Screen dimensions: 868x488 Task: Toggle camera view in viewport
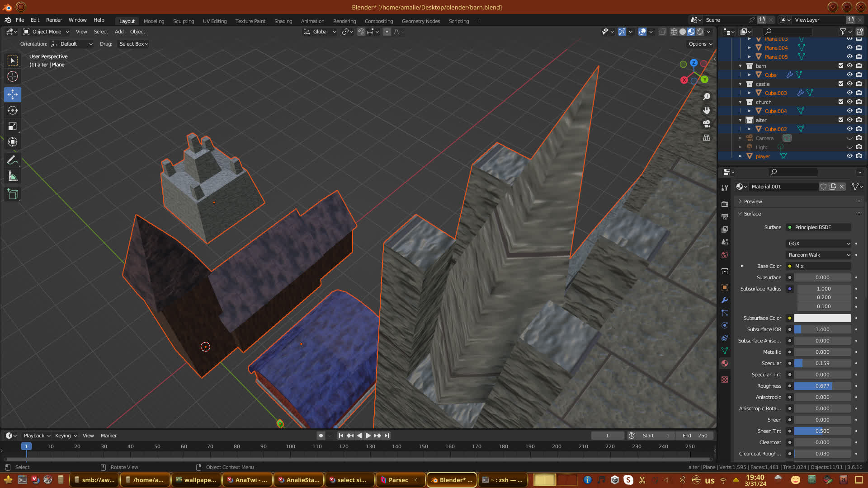pos(707,124)
